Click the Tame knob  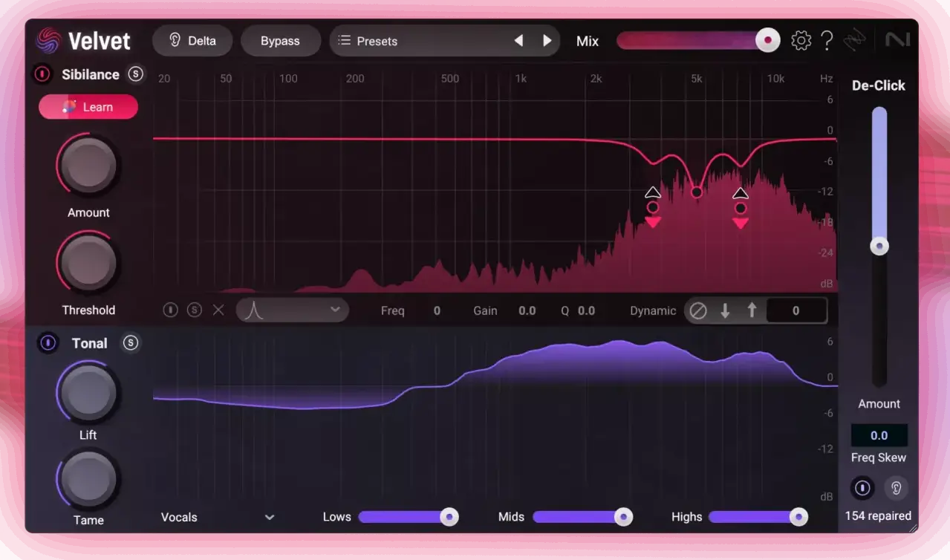tap(88, 478)
